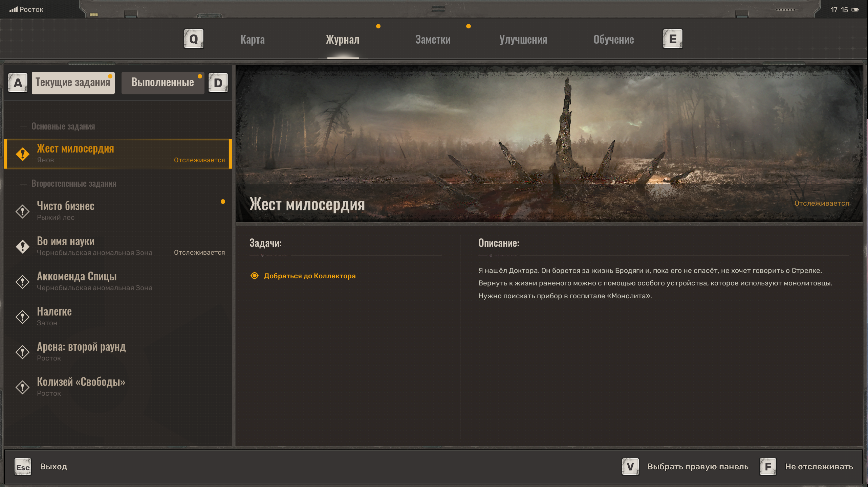Click the Q key previous-tab icon
868x487 pixels.
194,39
